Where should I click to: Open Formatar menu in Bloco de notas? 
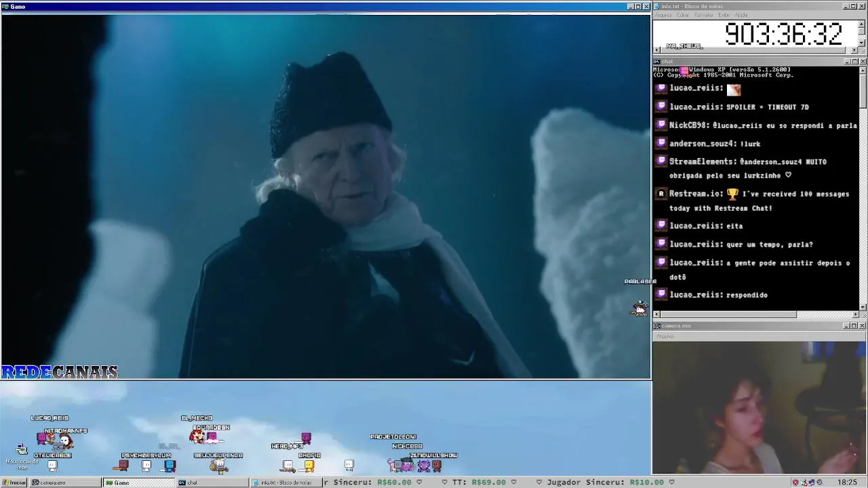click(x=704, y=15)
